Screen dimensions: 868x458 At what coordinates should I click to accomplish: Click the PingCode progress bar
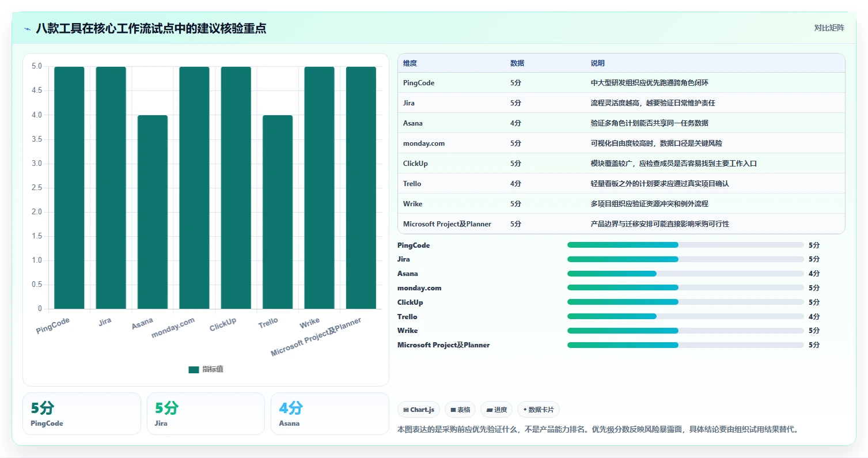point(685,245)
